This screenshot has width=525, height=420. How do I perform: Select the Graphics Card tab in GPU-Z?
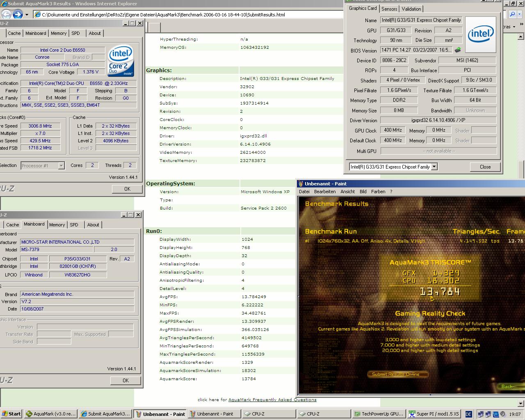363,8
